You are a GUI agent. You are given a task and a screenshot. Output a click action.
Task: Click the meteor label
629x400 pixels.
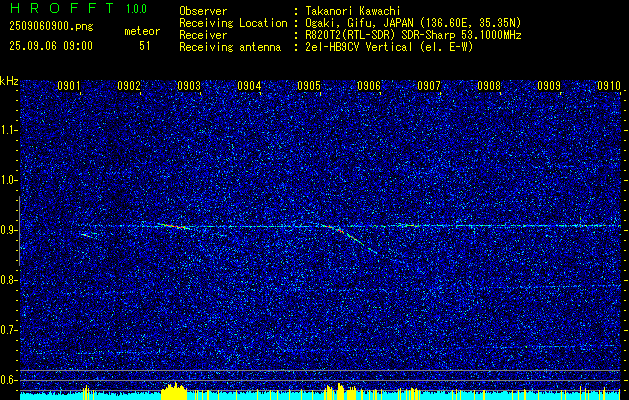pos(142,31)
